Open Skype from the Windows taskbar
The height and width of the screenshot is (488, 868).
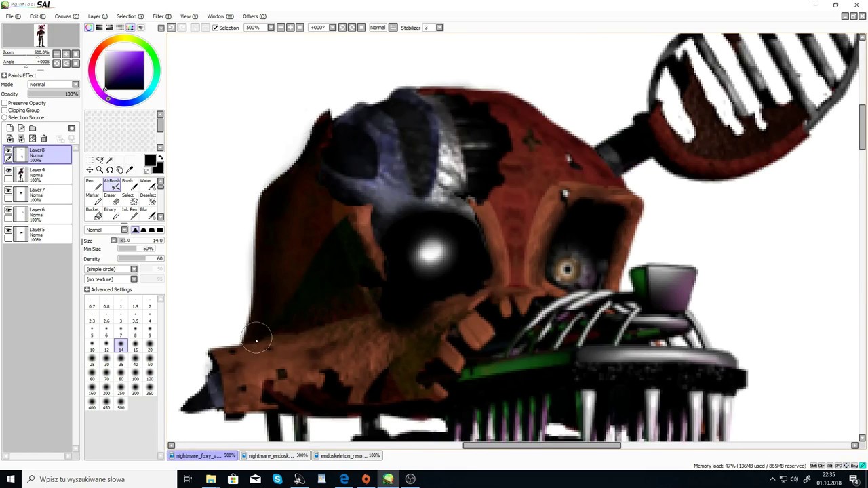coord(277,479)
